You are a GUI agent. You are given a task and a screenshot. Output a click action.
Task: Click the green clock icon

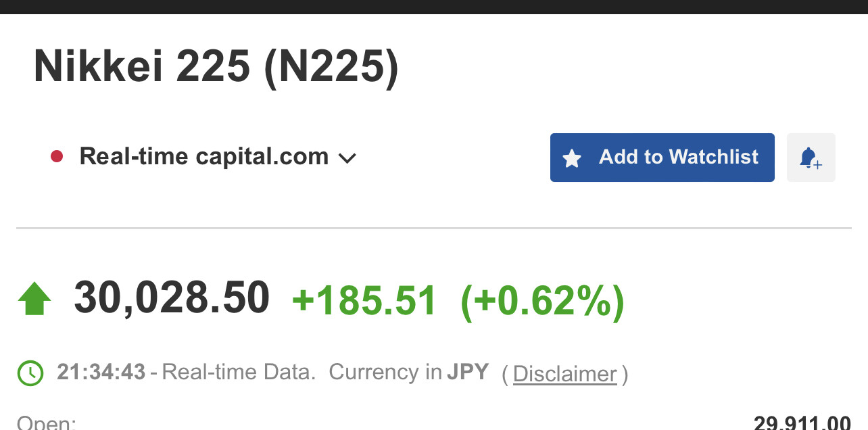click(30, 373)
